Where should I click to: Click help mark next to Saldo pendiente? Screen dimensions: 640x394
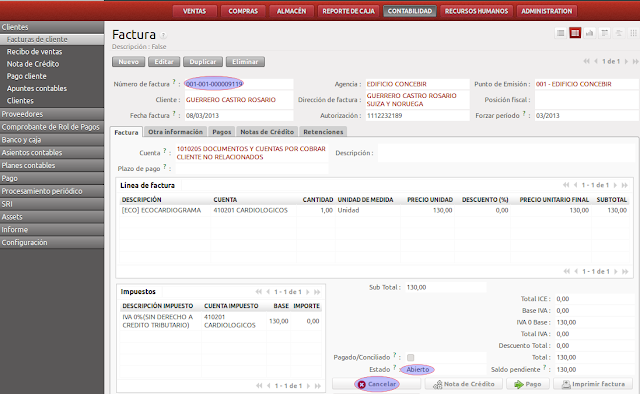tap(544, 367)
